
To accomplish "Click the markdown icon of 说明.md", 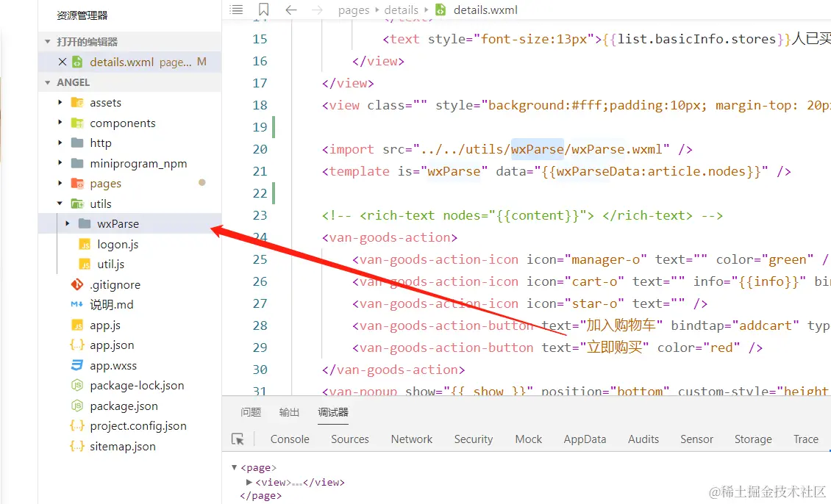I will (77, 304).
